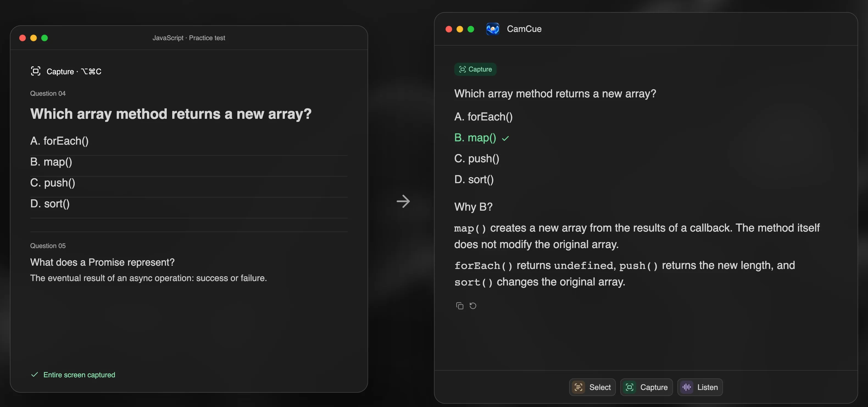
Task: Click the 'forEach() returns undefined' explanation line
Action: pyautogui.click(x=624, y=273)
